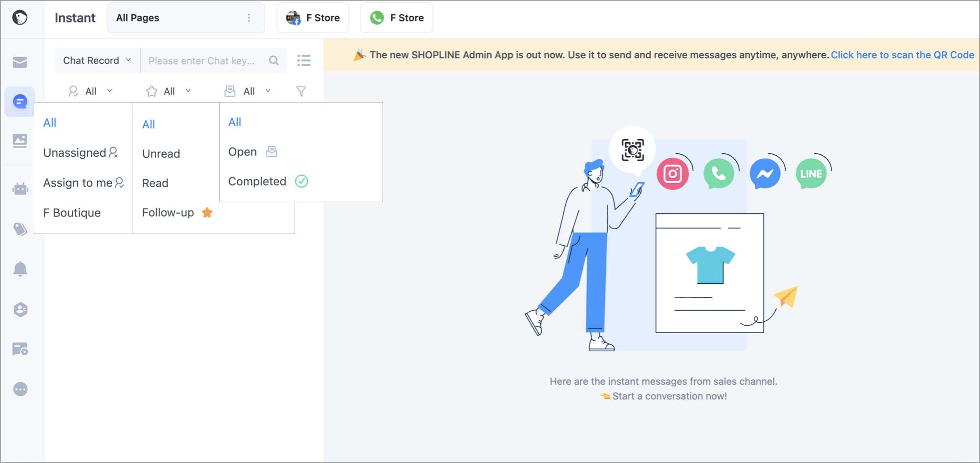The height and width of the screenshot is (463, 980).
Task: Expand the Chat Record dropdown
Action: click(97, 61)
